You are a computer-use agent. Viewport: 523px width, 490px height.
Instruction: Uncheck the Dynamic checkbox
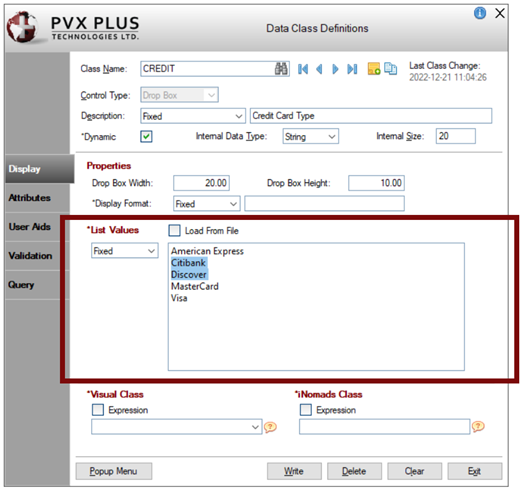[146, 136]
